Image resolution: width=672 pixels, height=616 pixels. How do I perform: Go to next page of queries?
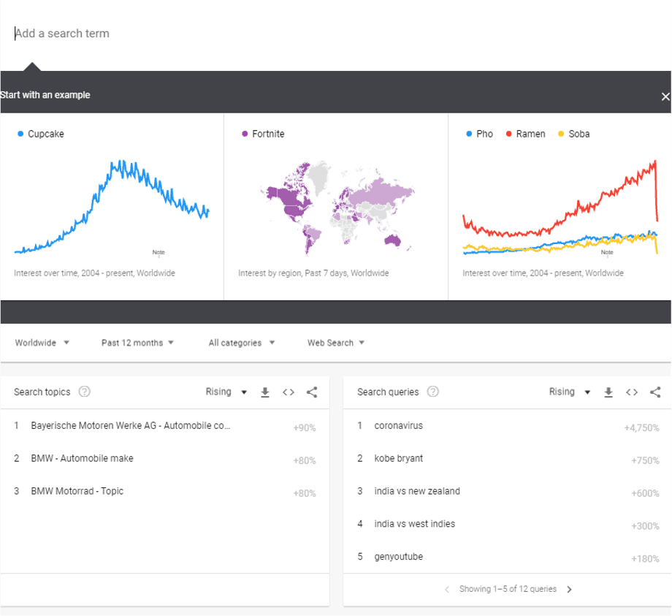pyautogui.click(x=570, y=589)
